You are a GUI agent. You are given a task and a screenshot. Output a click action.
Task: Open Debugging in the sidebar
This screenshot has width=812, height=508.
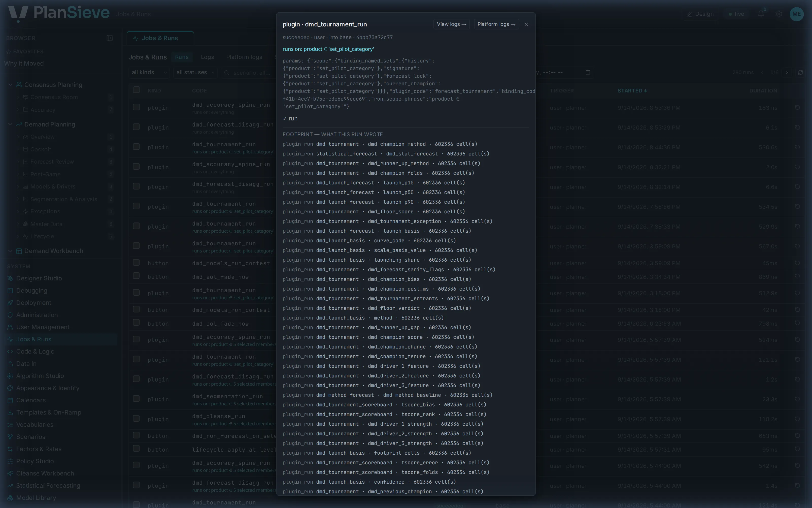click(31, 290)
